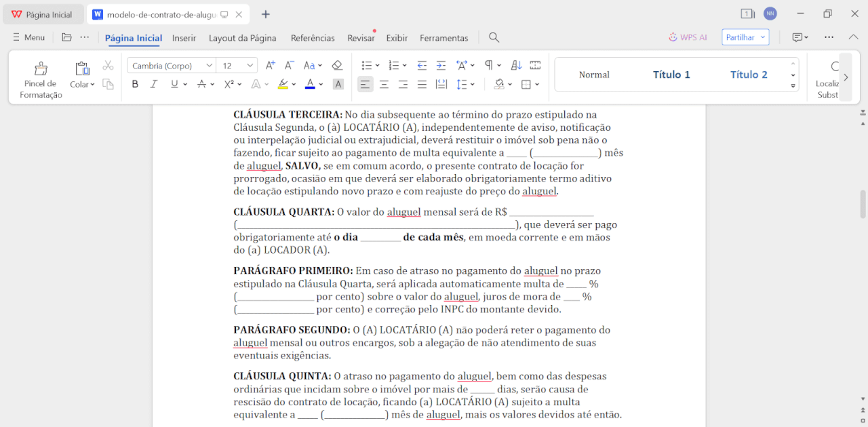
Task: Click the Localizar e Substituir icon
Action: [835, 66]
